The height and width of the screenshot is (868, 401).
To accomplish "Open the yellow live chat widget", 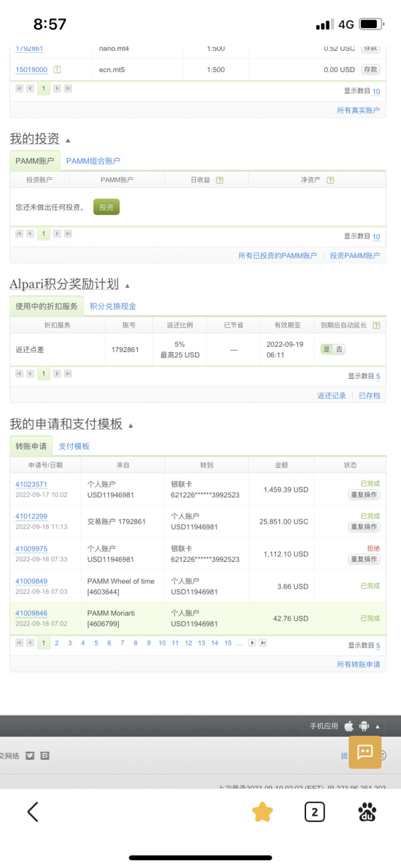I will (x=365, y=752).
